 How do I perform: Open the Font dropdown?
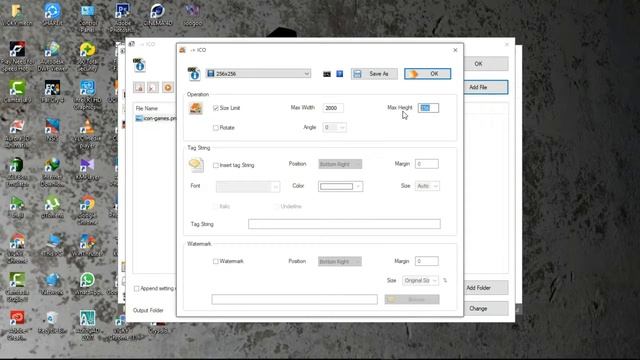pos(247,187)
